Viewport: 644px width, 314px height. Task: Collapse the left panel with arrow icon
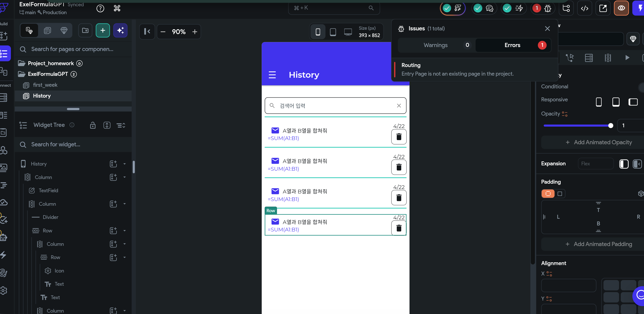tap(147, 32)
